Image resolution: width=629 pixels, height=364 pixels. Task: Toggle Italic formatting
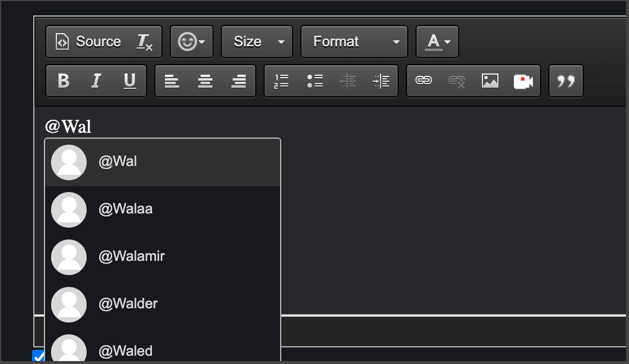(96, 81)
